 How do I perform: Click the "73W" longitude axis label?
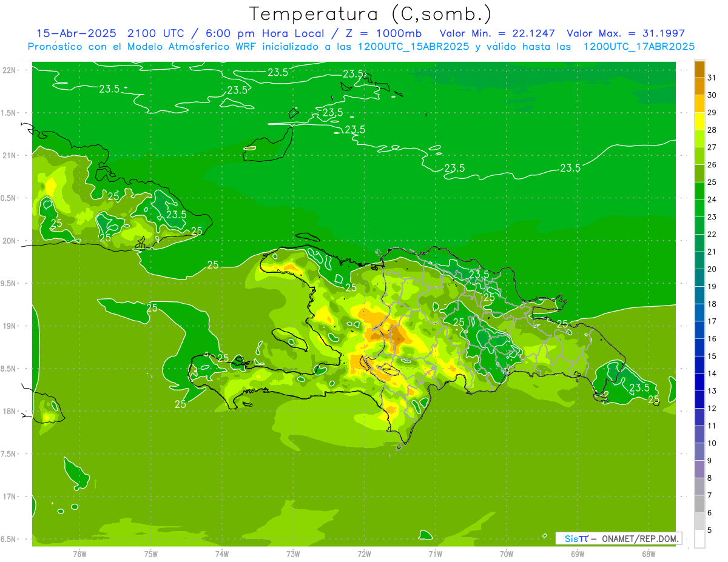293,554
